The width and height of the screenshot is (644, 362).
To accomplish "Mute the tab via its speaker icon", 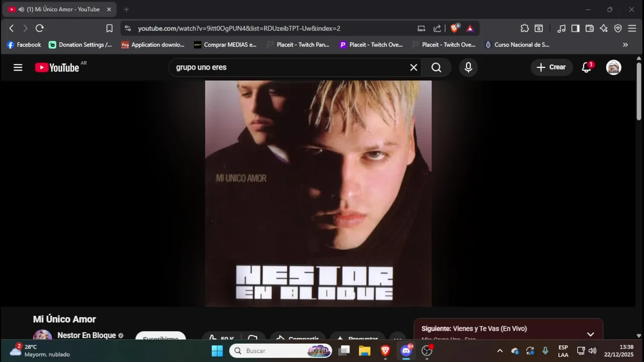I will [21, 10].
